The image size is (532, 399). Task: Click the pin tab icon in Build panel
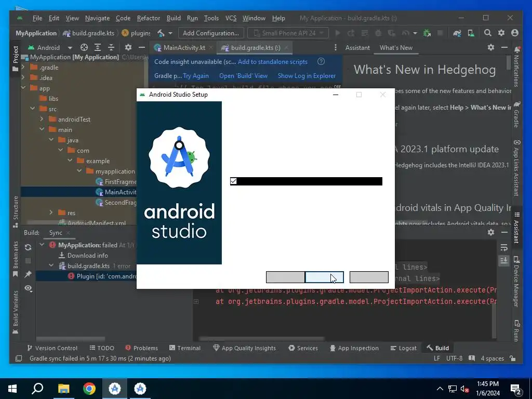coord(28,274)
